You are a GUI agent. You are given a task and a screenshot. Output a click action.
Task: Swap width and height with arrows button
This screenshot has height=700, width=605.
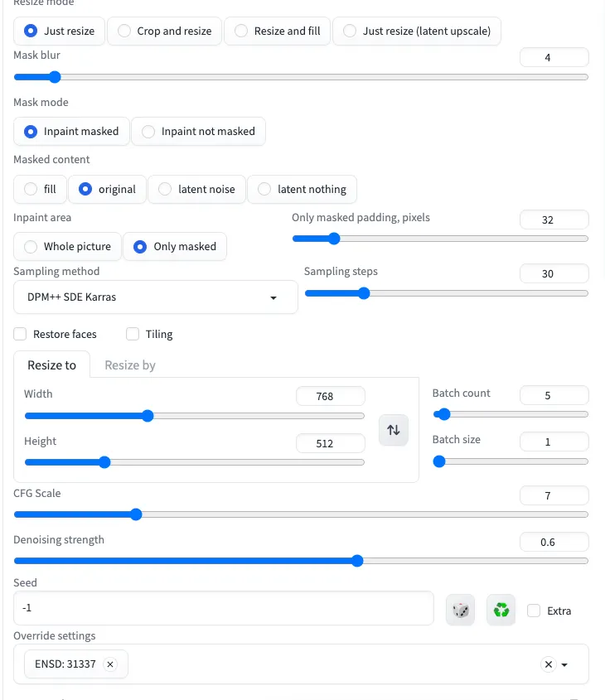point(394,430)
